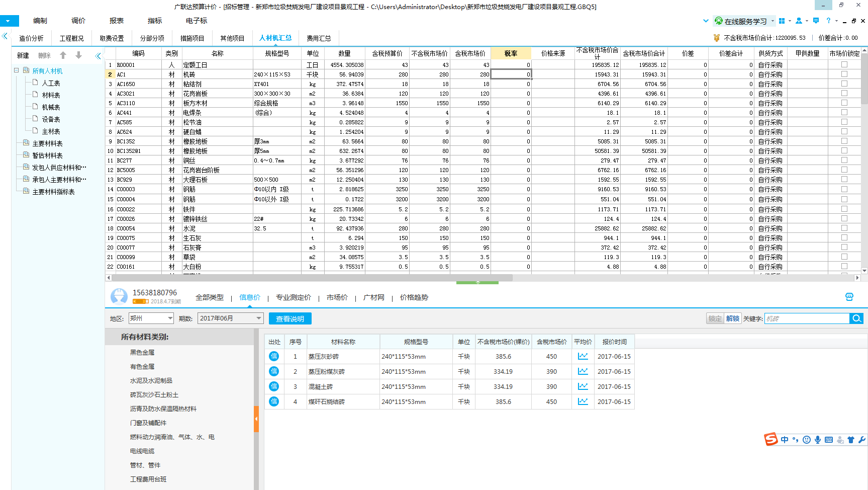View average price chart for 煤矸石烧结砖
The height and width of the screenshot is (490, 868).
point(583,401)
